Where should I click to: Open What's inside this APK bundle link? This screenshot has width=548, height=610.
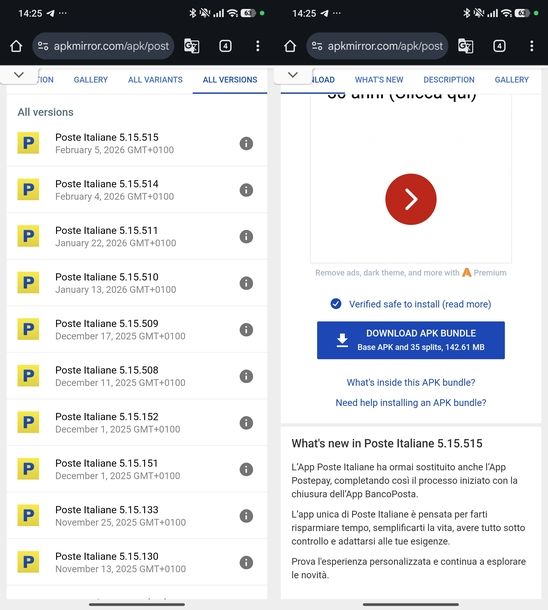point(411,382)
